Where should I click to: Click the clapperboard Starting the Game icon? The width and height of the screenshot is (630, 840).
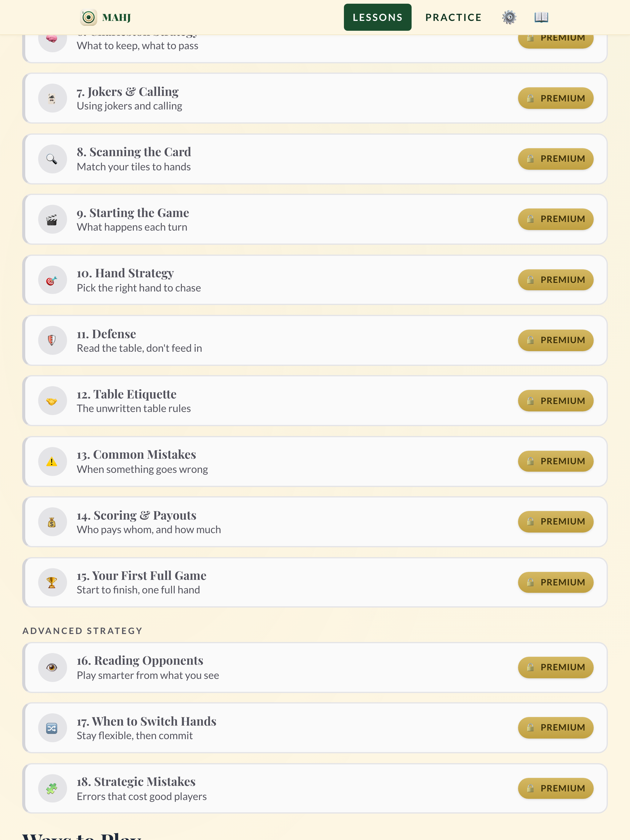pyautogui.click(x=52, y=219)
